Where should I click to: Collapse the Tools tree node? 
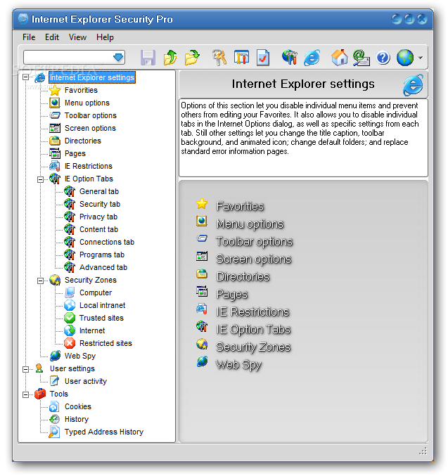(x=26, y=394)
